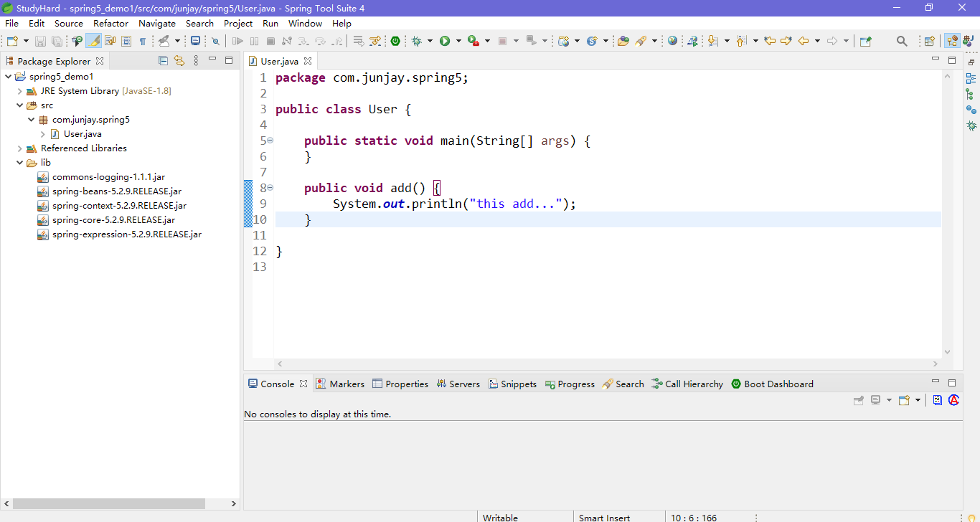Maximize the Console view panel
The image size is (980, 522).
tap(952, 382)
